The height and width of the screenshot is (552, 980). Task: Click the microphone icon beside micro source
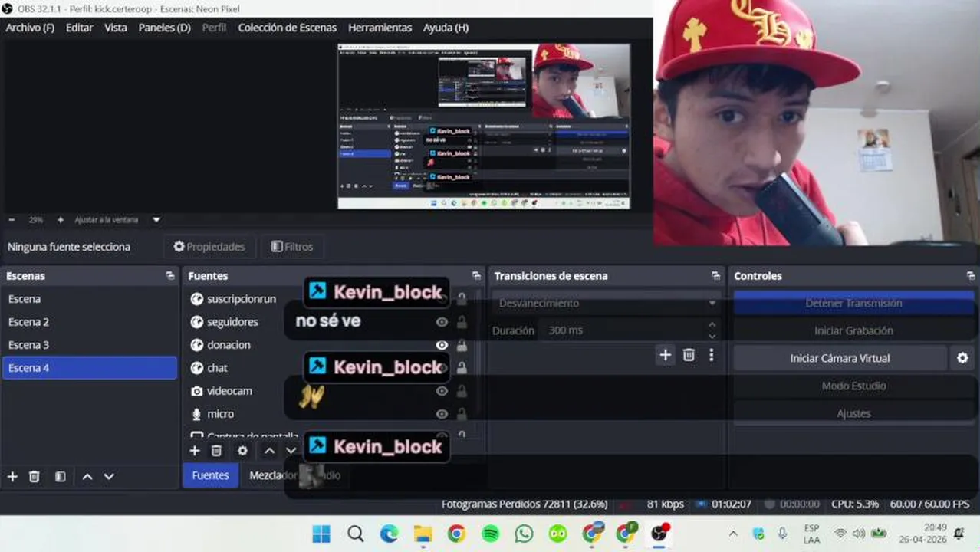(x=197, y=414)
